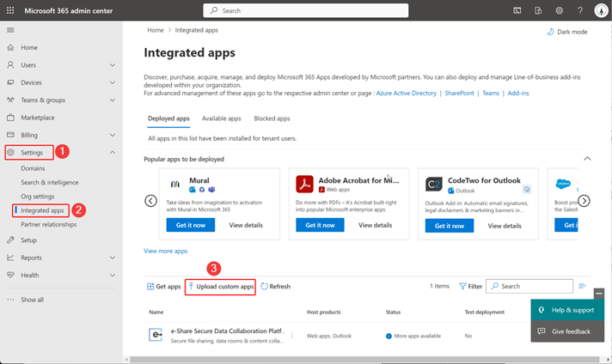
Task: Open View more apps link
Action: (166, 251)
